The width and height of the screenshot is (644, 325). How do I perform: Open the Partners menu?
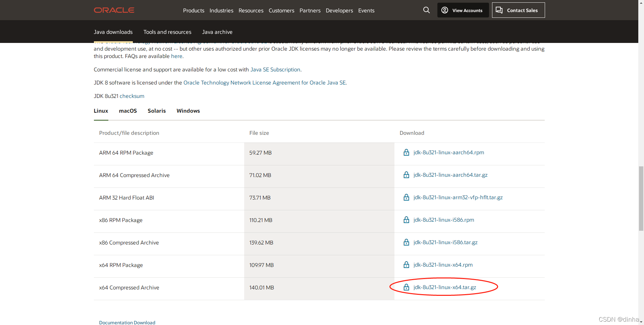310,10
